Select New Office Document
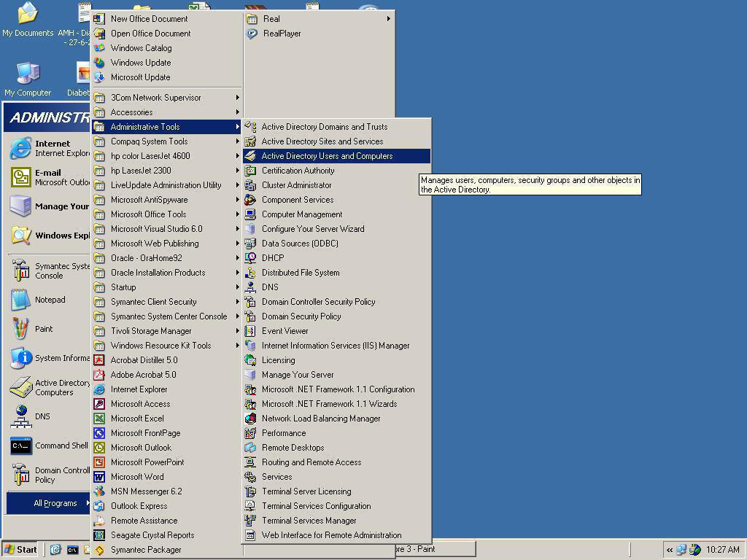 coord(167,19)
